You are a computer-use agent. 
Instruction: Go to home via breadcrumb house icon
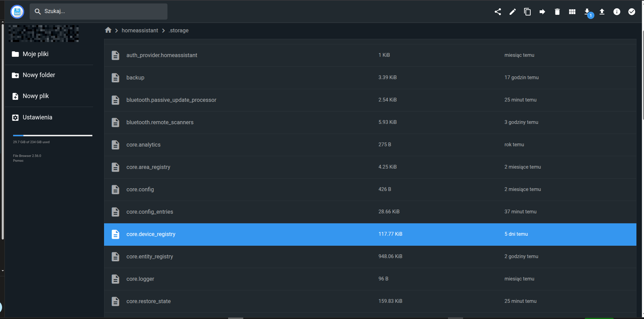point(108,30)
